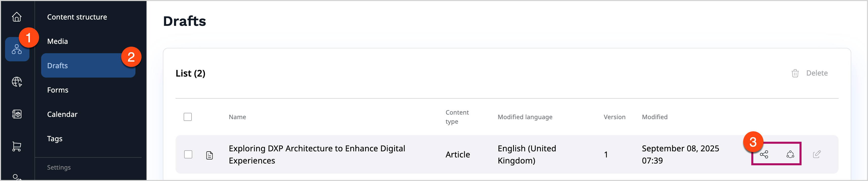The image size is (868, 181).
Task: Open the home dashboard icon
Action: [17, 17]
